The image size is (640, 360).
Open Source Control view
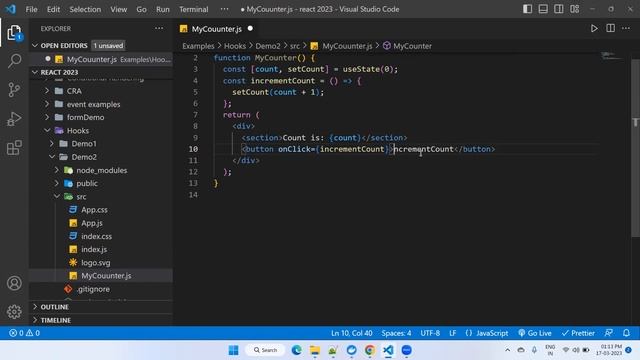click(14, 89)
